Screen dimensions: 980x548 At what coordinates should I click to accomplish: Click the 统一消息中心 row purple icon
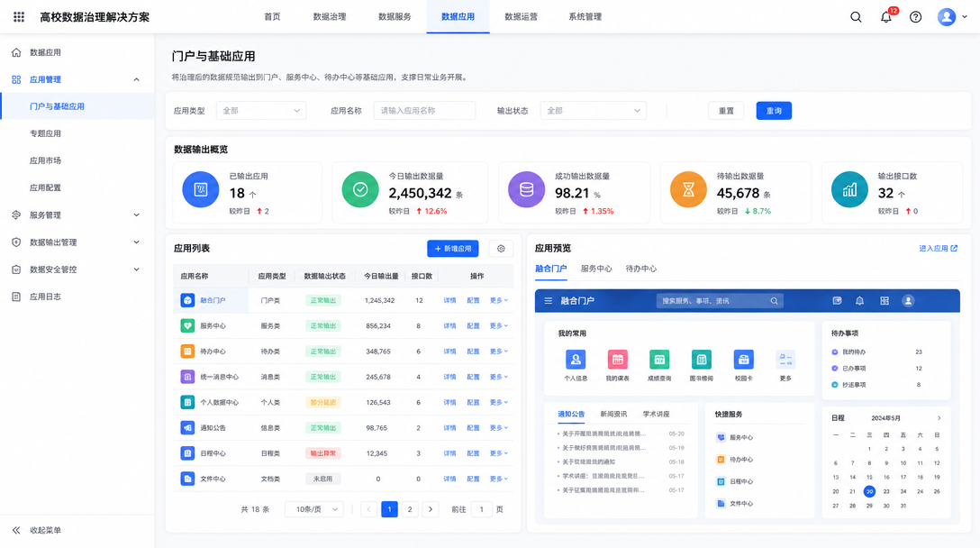pos(187,378)
